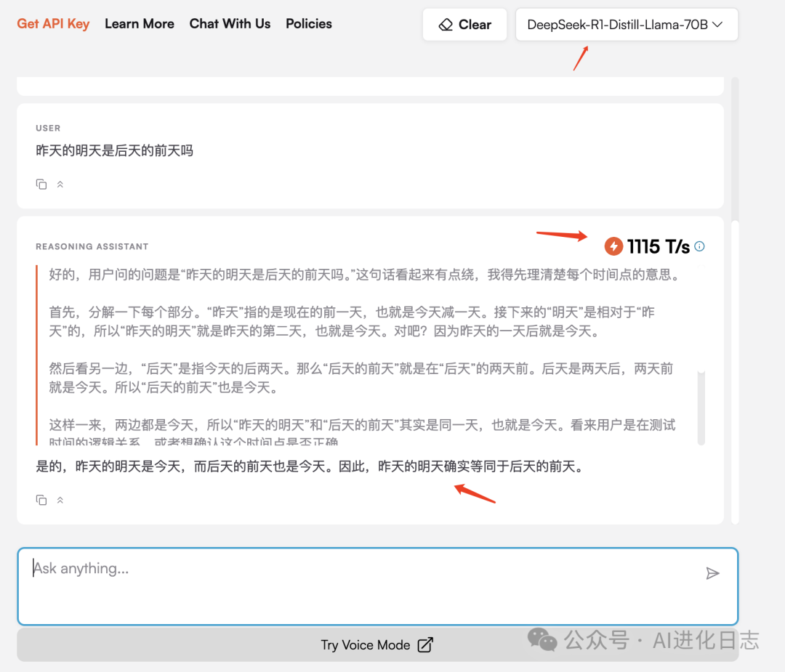Screen dimensions: 785x672
Task: Click the reasoning paragraph starting 好的，用户问的问题是
Action: click(x=364, y=275)
